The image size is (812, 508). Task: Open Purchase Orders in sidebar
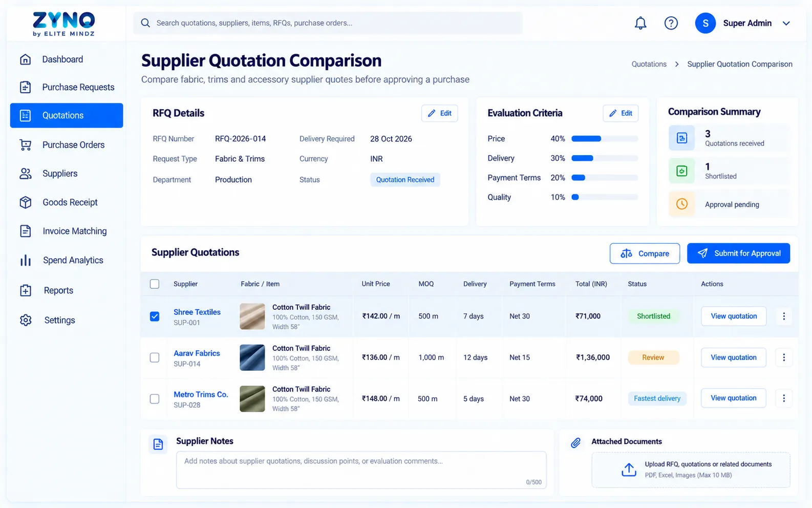(x=67, y=145)
